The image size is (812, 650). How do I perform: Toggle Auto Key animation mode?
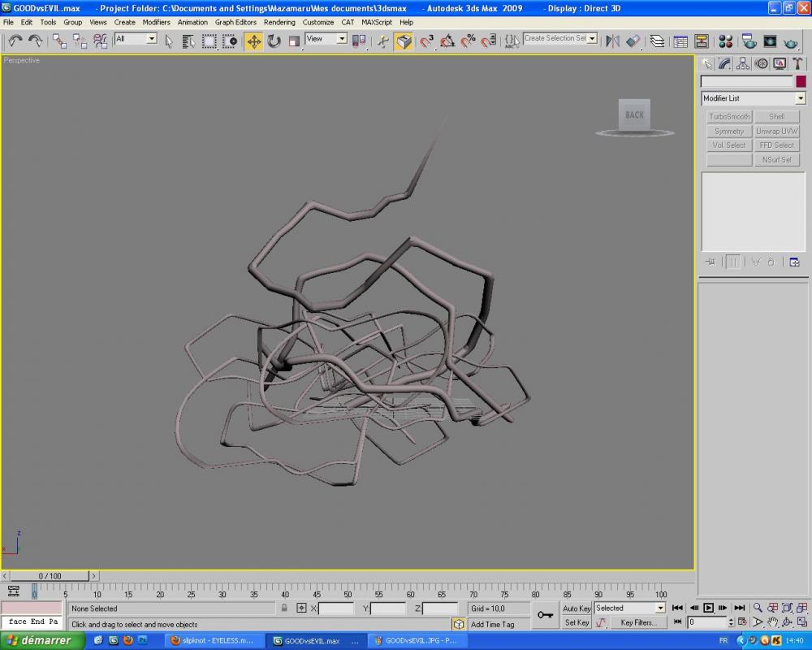[x=577, y=608]
